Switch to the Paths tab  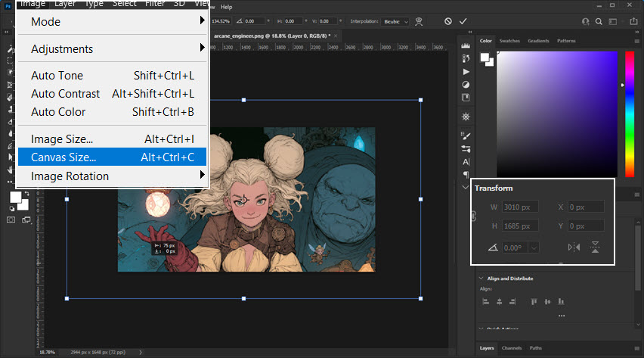pyautogui.click(x=536, y=348)
